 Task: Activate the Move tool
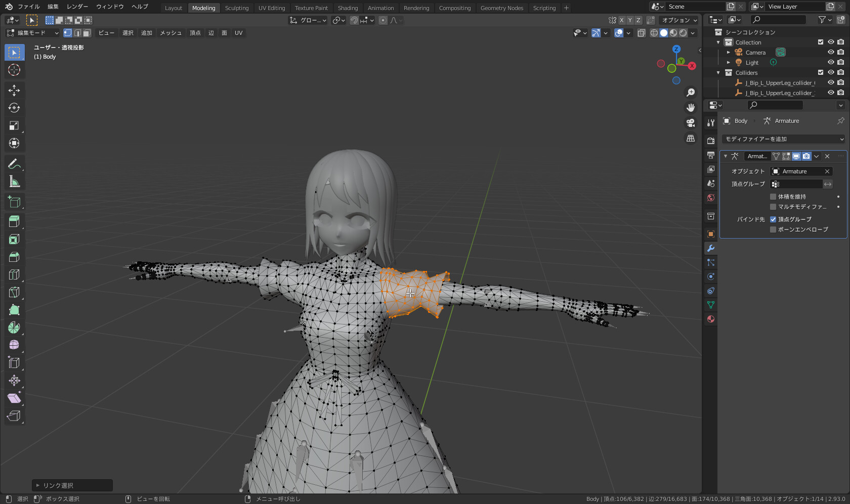point(14,90)
